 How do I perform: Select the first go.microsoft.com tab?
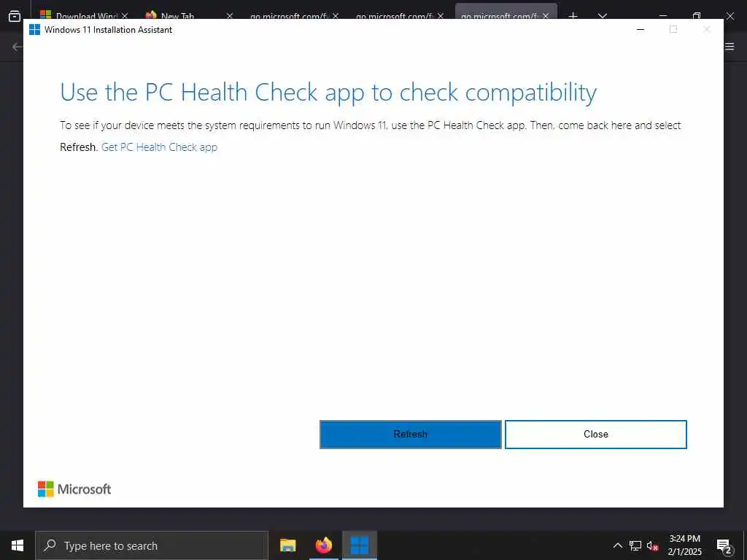click(x=288, y=16)
